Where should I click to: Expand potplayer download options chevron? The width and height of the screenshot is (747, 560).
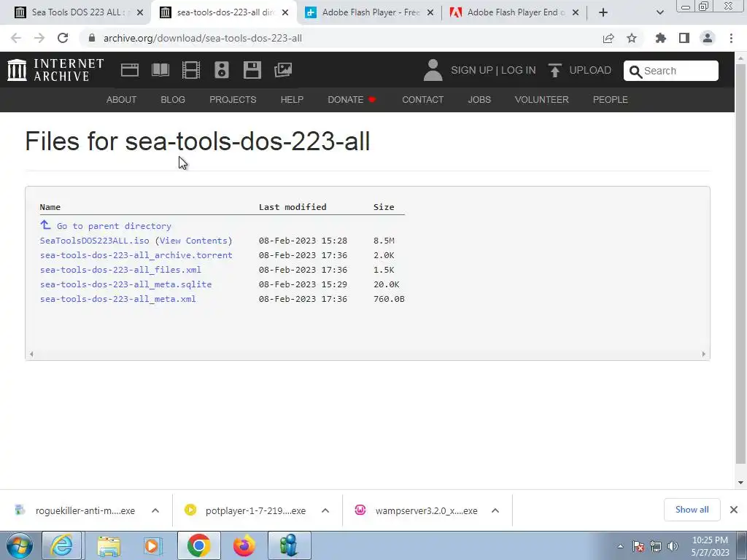(x=325, y=510)
